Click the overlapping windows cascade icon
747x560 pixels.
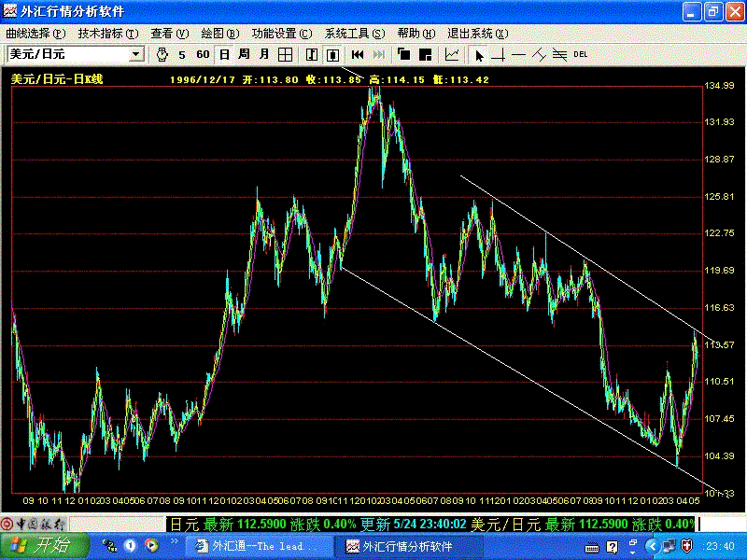tap(404, 54)
